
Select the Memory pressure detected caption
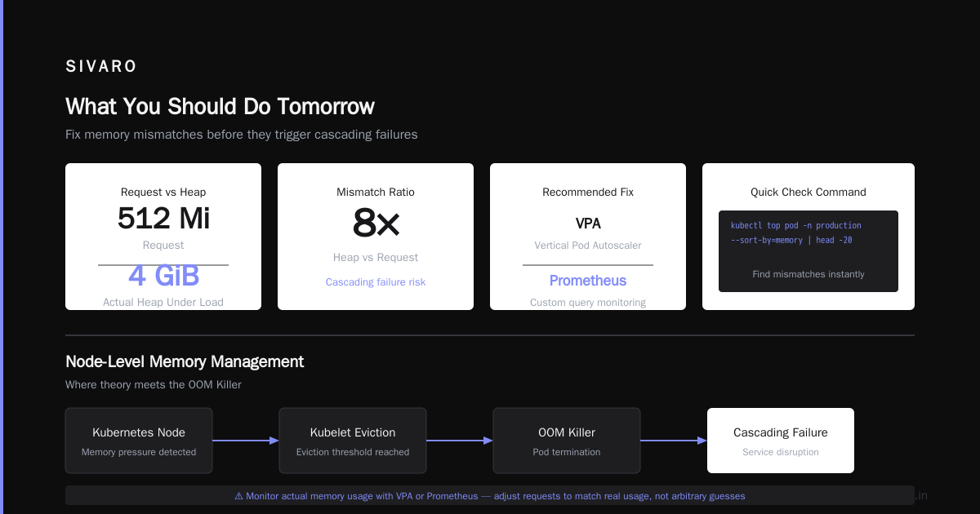[139, 452]
